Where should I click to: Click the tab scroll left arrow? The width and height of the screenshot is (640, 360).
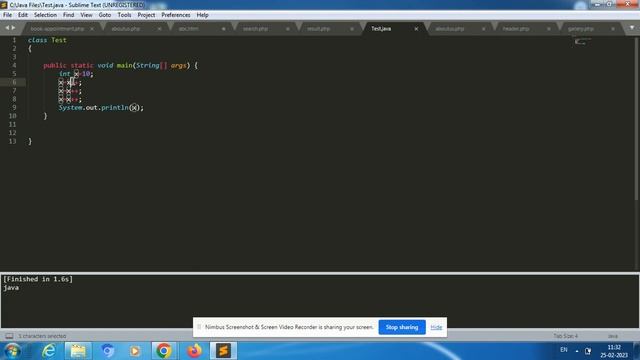[7, 28]
